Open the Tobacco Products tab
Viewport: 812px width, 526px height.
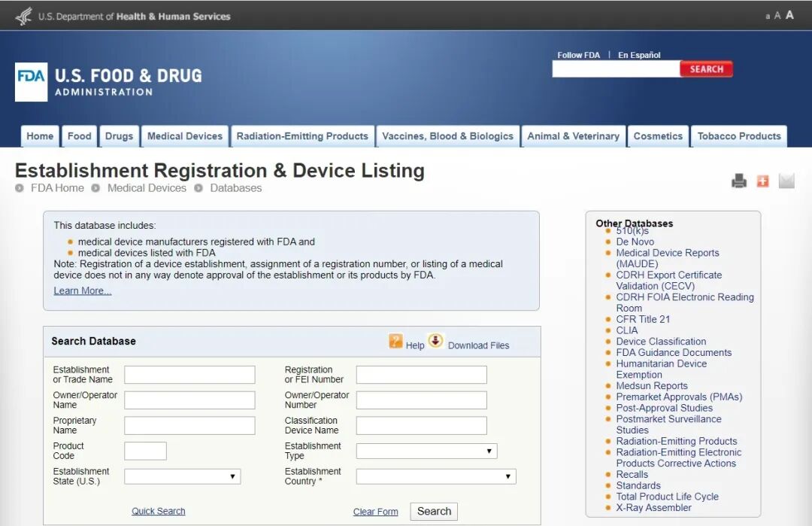(x=739, y=136)
